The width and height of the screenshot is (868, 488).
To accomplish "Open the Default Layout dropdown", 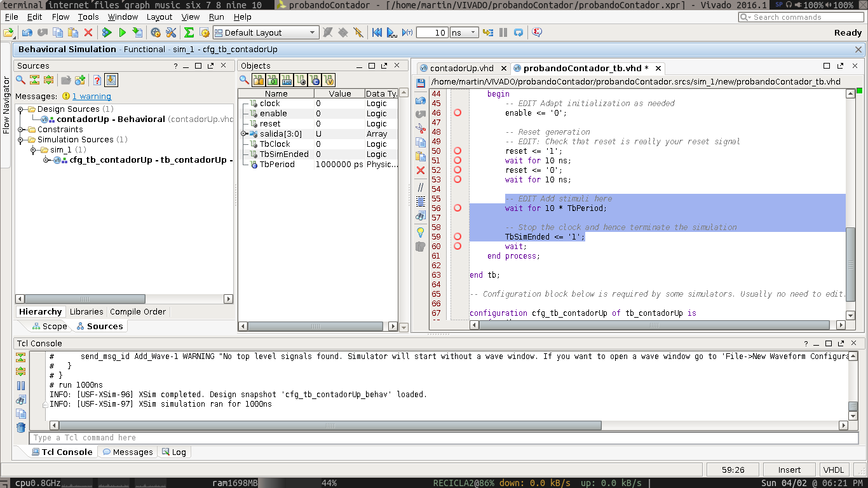I will (x=265, y=32).
